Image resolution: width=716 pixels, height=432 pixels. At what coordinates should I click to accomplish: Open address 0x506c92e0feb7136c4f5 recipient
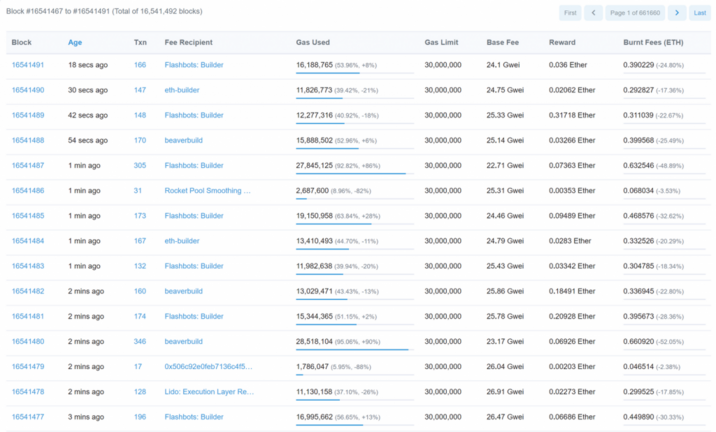(x=208, y=366)
